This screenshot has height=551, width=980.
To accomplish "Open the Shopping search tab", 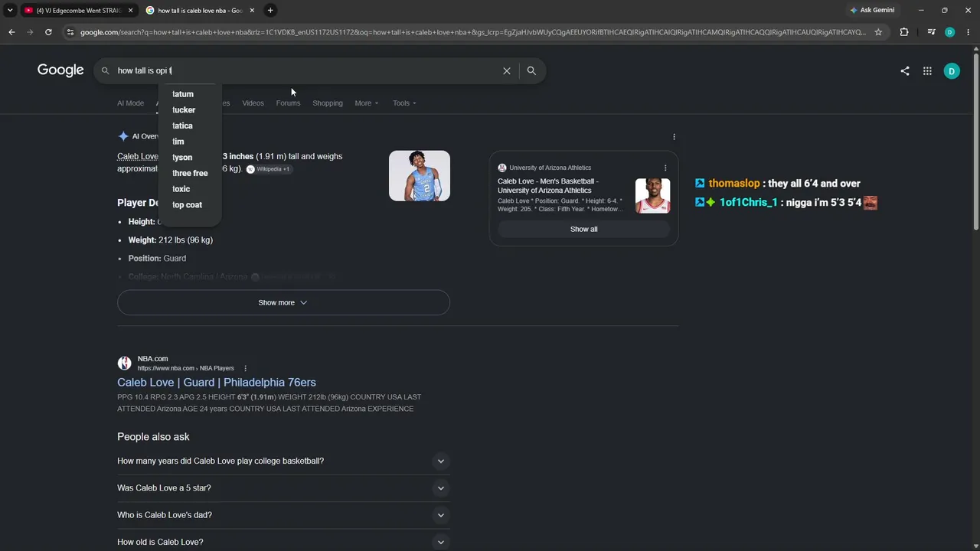I will tap(328, 103).
